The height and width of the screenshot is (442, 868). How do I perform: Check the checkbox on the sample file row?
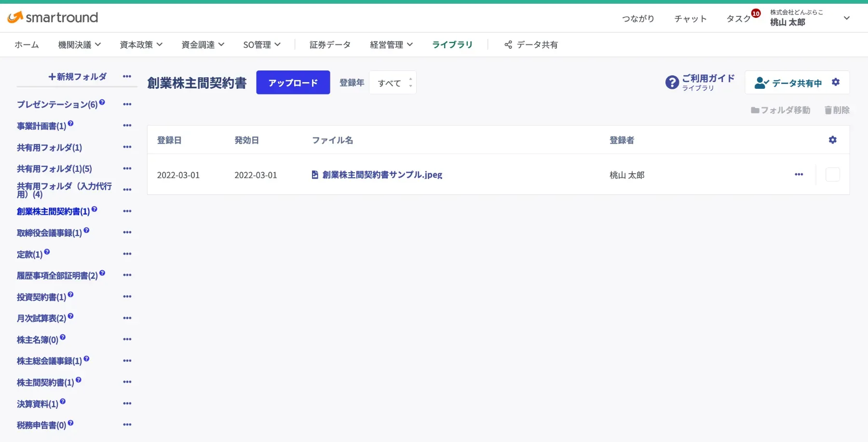[832, 174]
